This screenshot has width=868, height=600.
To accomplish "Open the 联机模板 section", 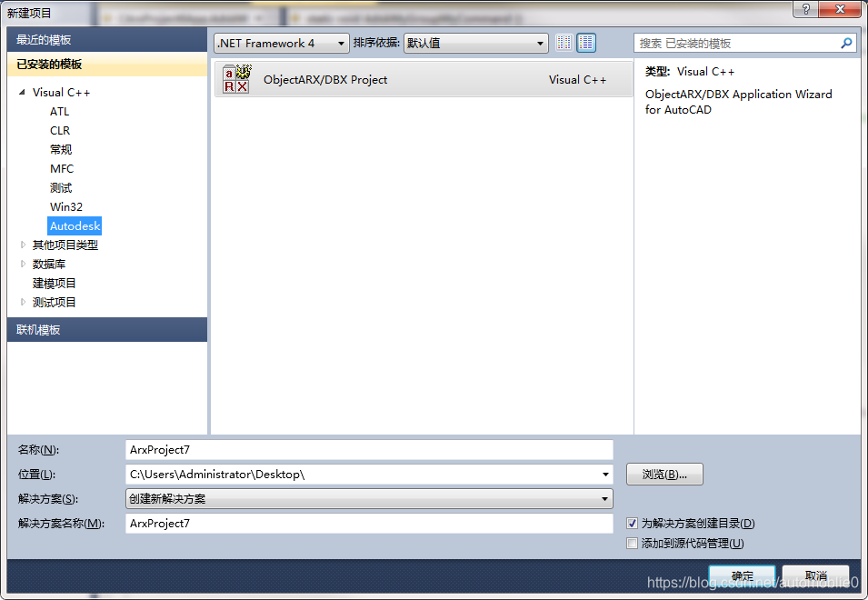I will (x=107, y=329).
